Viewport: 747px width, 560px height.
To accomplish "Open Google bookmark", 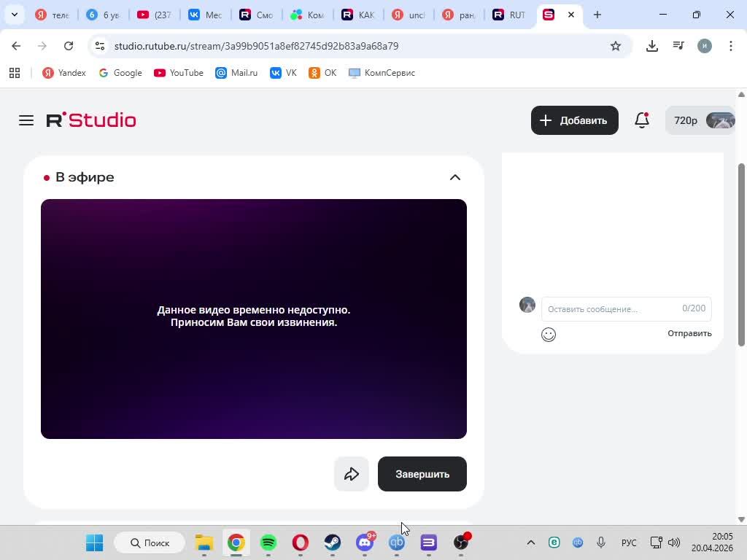I will (120, 73).
